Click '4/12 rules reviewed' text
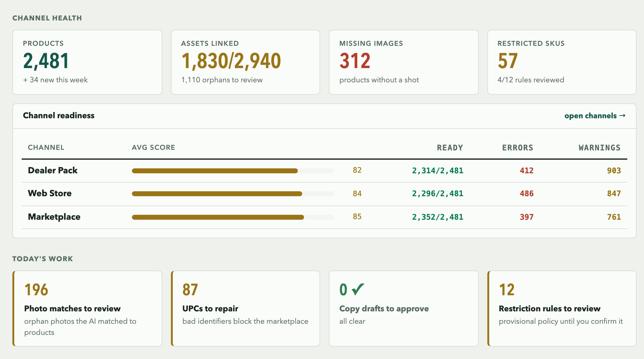Screen dimensions: 644x359 (x=531, y=80)
